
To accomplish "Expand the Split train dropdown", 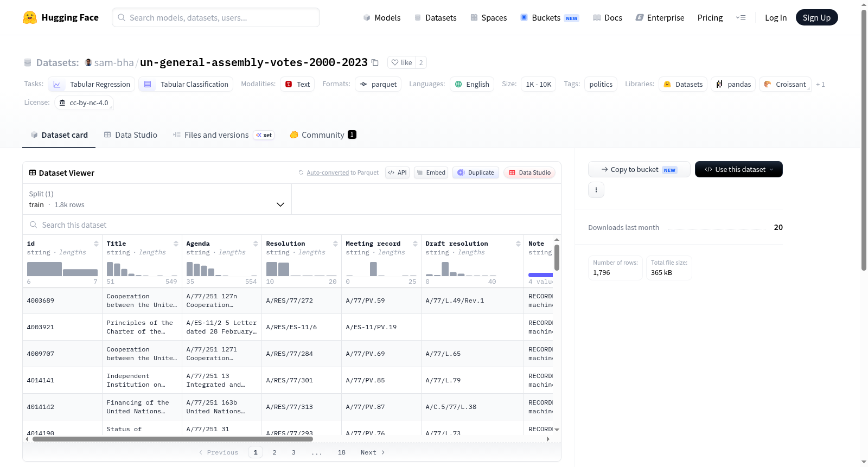I will [x=157, y=199].
